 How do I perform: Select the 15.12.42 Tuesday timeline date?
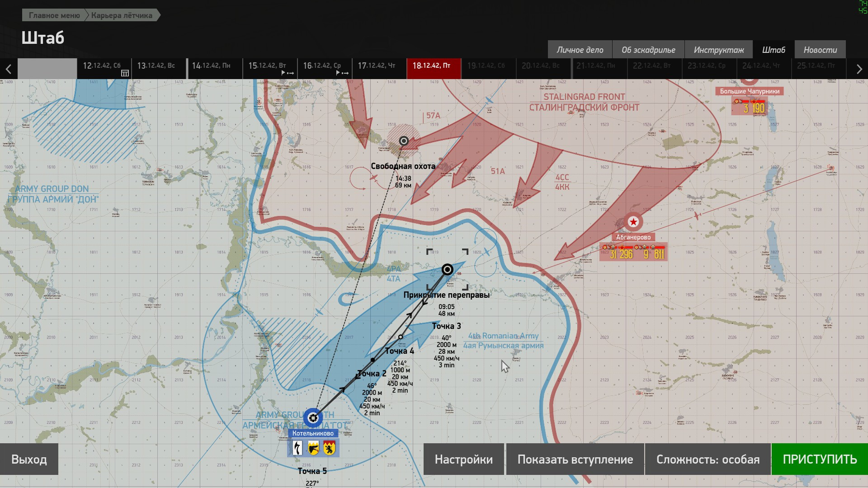click(270, 69)
